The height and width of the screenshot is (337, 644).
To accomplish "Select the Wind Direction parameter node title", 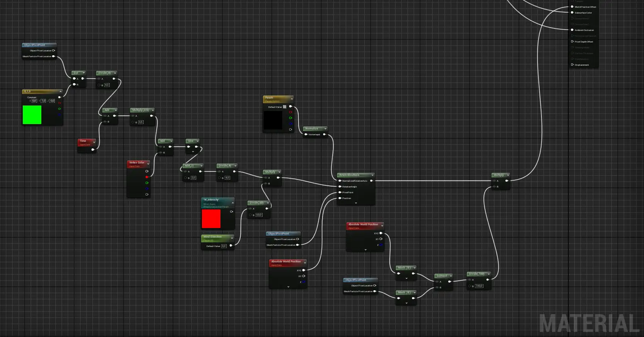I will tap(213, 237).
